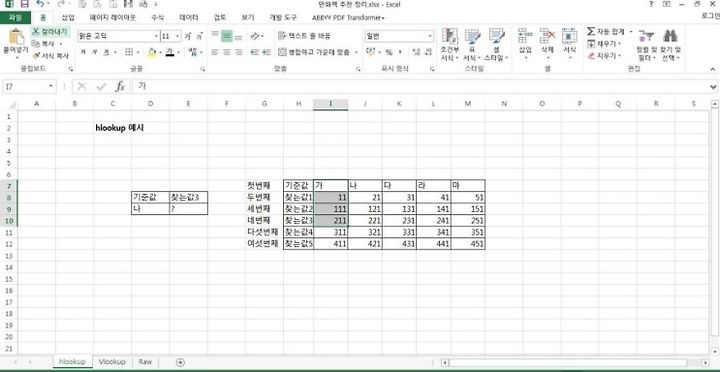Image resolution: width=720 pixels, height=372 pixels.
Task: Switch to the Page Layout ribbon tab
Action: [112, 17]
